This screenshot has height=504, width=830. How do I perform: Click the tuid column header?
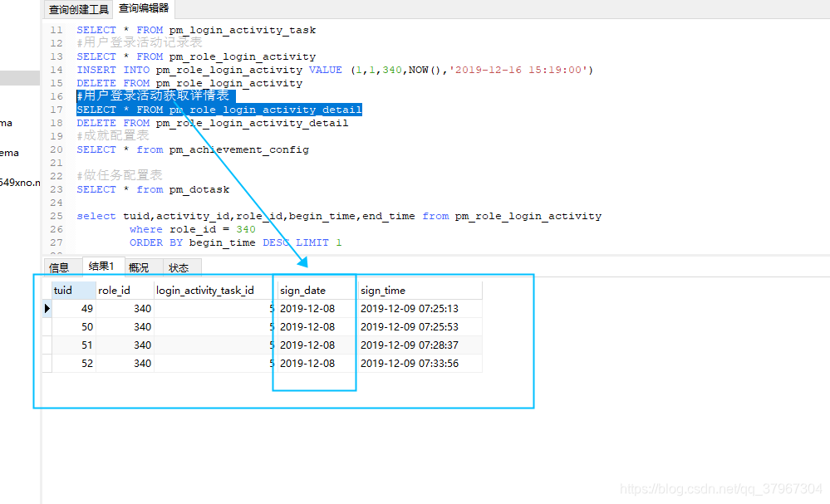74,291
